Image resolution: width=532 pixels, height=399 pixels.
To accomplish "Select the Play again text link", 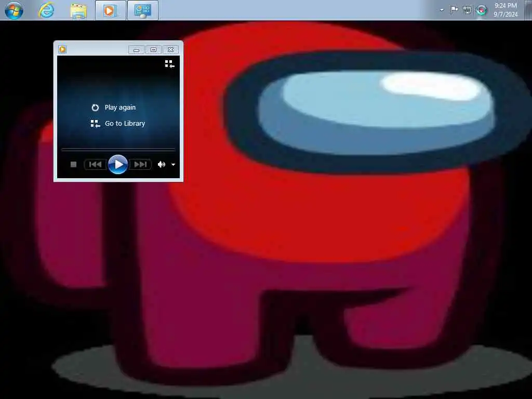I will [x=120, y=108].
